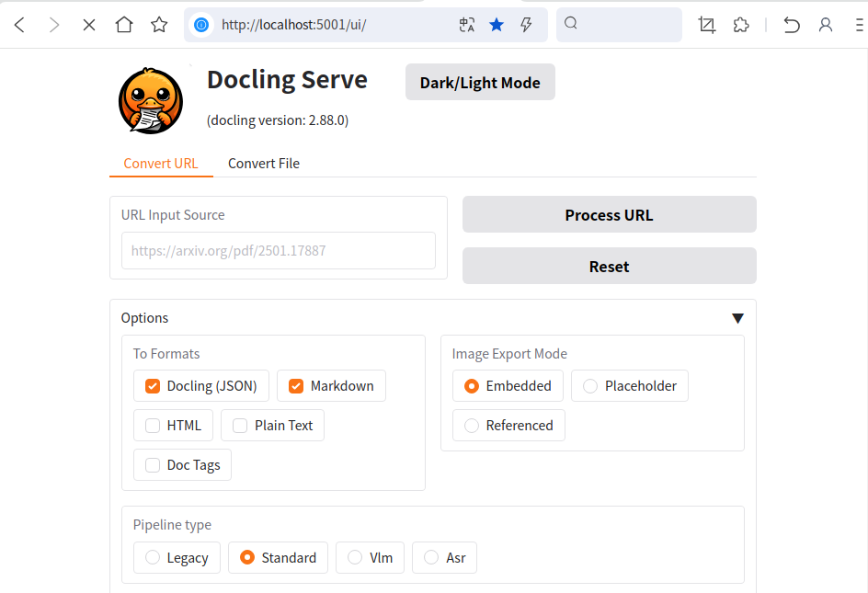The height and width of the screenshot is (593, 868).
Task: Click the docling version 2.88.0 text
Action: tap(278, 120)
